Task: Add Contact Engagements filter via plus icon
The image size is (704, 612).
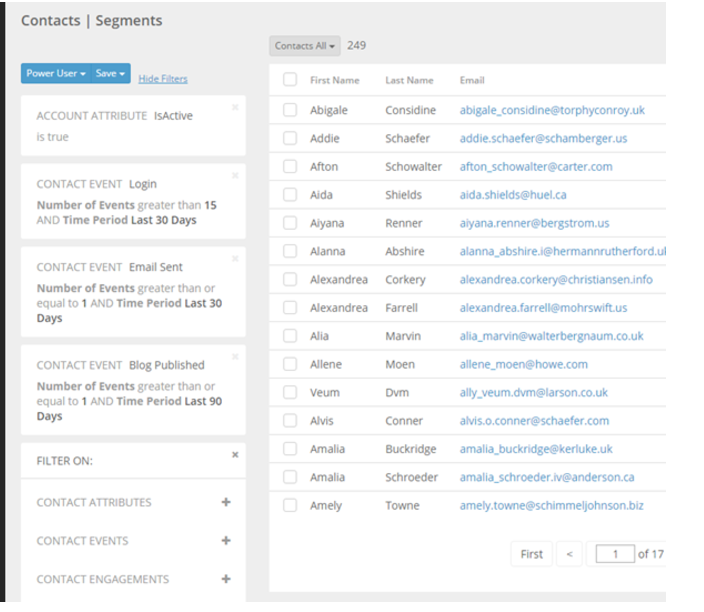Action: point(226,579)
